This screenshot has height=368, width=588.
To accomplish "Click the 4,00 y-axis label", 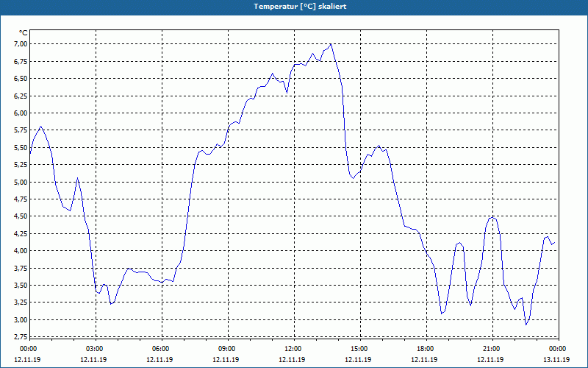I will point(21,251).
